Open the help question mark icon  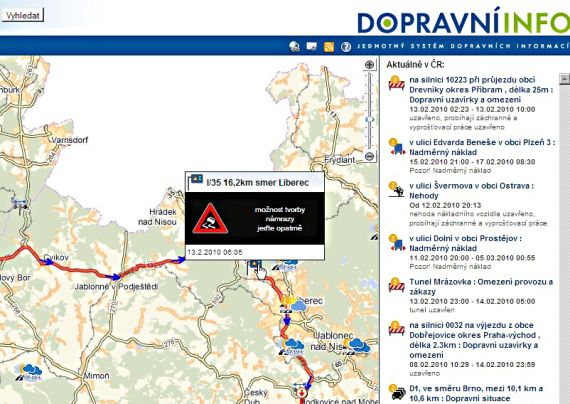[x=346, y=47]
